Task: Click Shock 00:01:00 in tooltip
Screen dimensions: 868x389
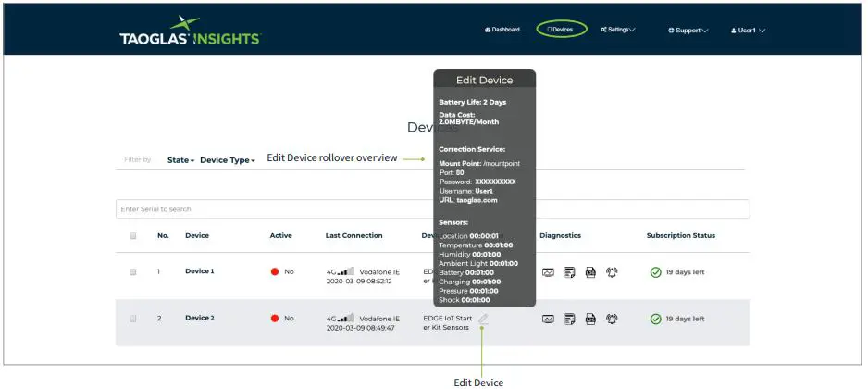Action: [x=465, y=300]
